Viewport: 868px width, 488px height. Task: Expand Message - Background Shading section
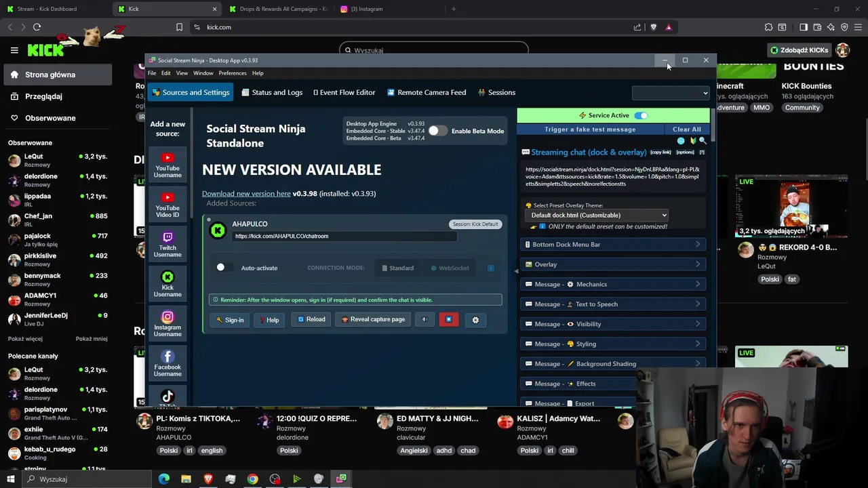coord(614,364)
